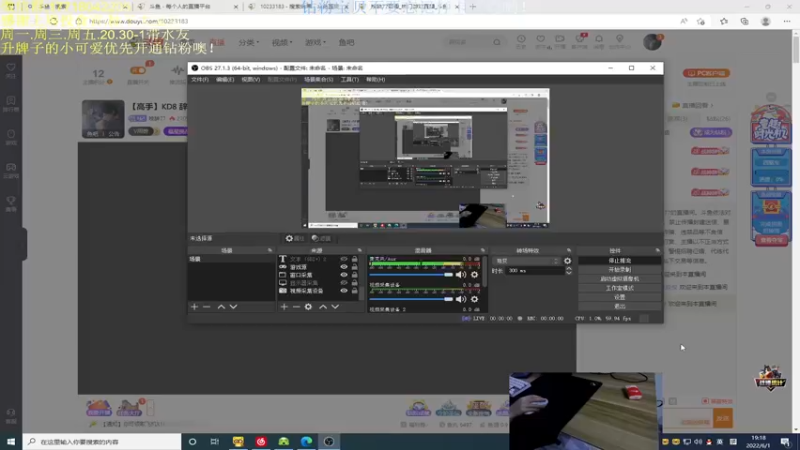Open the 滤镜 filters button above Scenes

point(321,238)
